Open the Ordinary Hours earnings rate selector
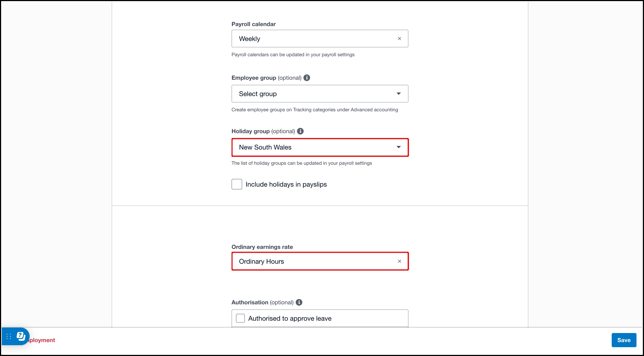The width and height of the screenshot is (644, 356). (312, 261)
